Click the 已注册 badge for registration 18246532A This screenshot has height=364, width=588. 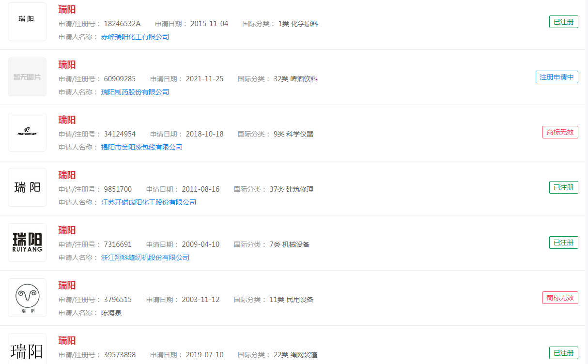[x=563, y=22]
